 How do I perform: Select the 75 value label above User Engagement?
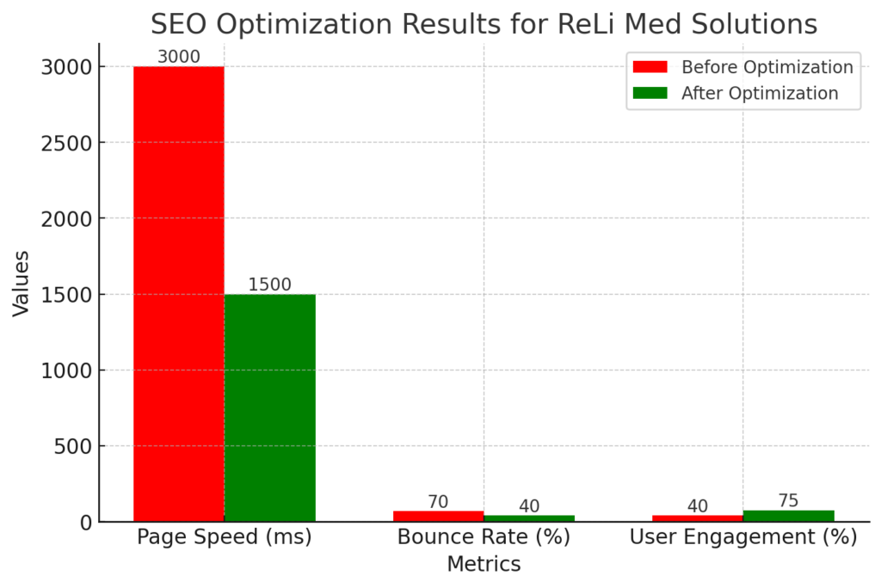[789, 501]
